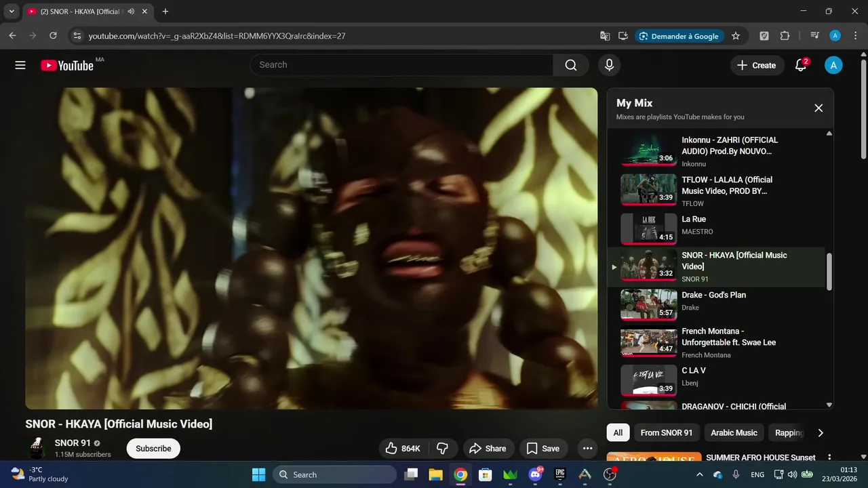Image resolution: width=868 pixels, height=488 pixels.
Task: Reload the YouTube page
Action: (53, 36)
